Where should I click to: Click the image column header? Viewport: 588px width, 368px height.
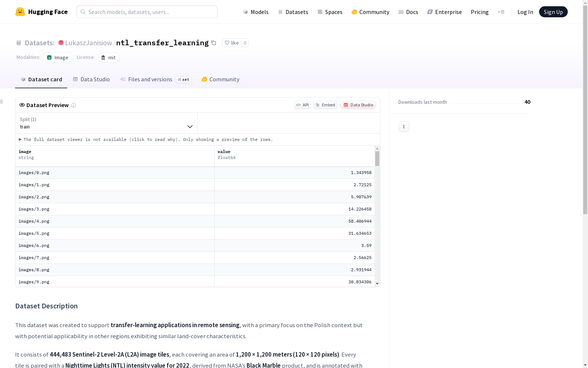pos(115,156)
